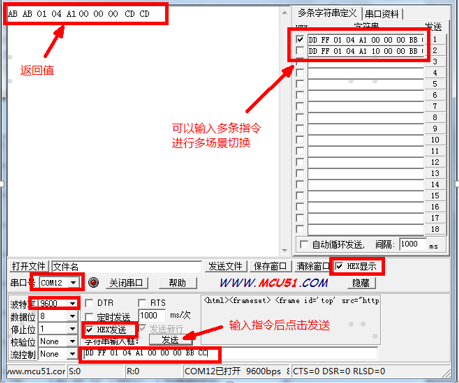Open the COM12 serial port dropdown

73,283
